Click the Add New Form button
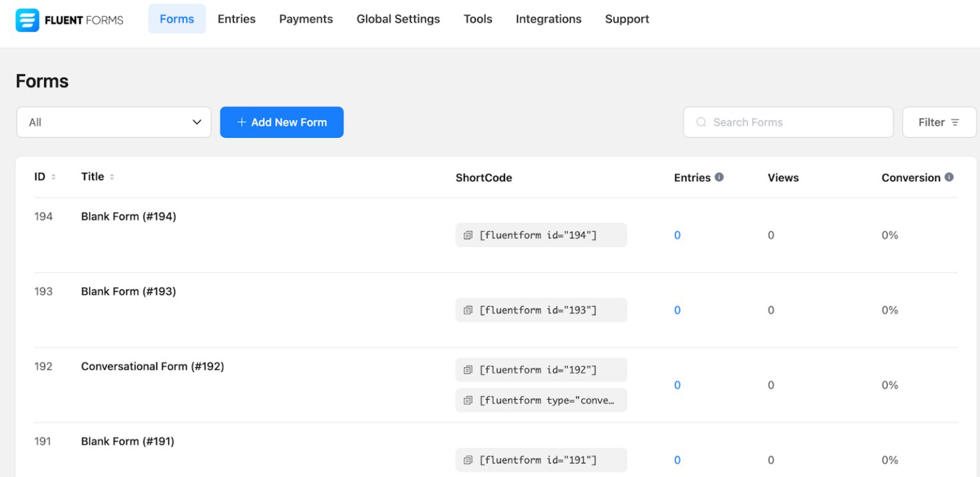The width and height of the screenshot is (980, 477). click(282, 122)
